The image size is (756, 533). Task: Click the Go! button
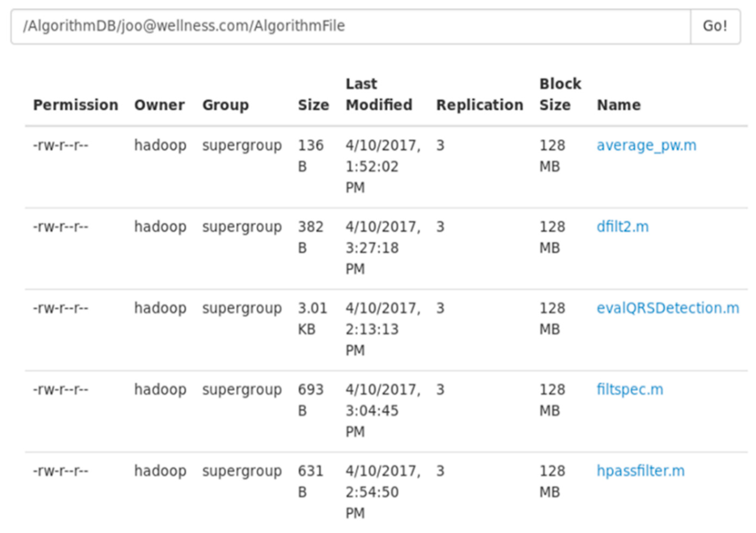(715, 26)
